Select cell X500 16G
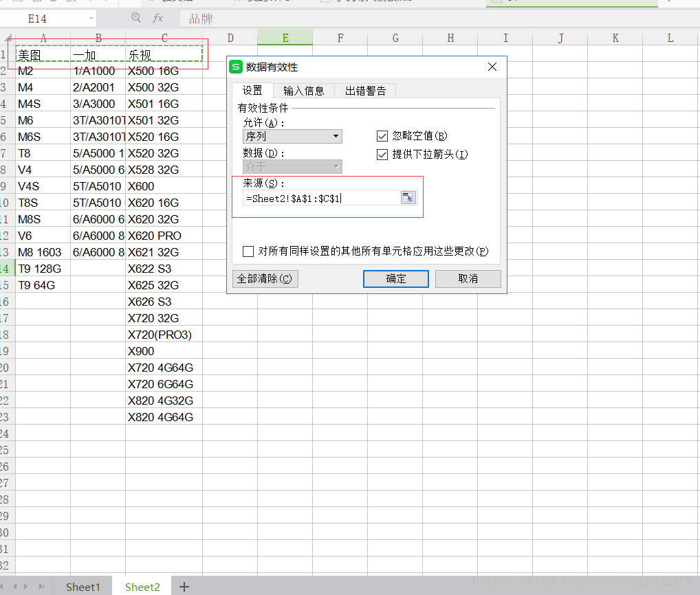 coord(164,71)
